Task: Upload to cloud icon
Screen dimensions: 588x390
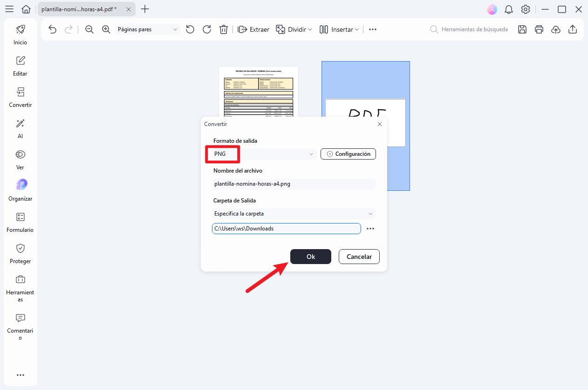Action: pyautogui.click(x=555, y=29)
